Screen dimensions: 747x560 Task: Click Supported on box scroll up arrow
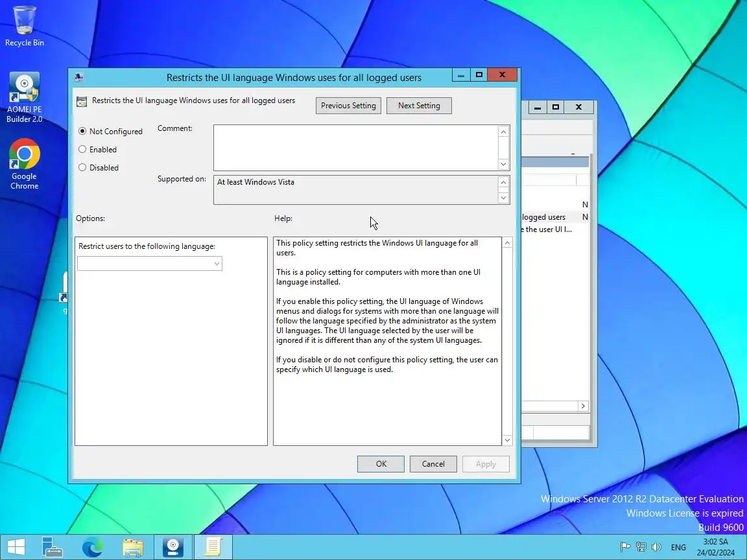(x=503, y=182)
